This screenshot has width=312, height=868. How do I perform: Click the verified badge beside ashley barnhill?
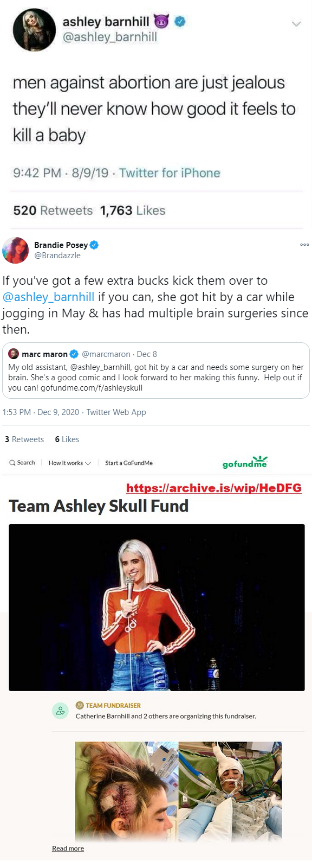click(x=180, y=22)
